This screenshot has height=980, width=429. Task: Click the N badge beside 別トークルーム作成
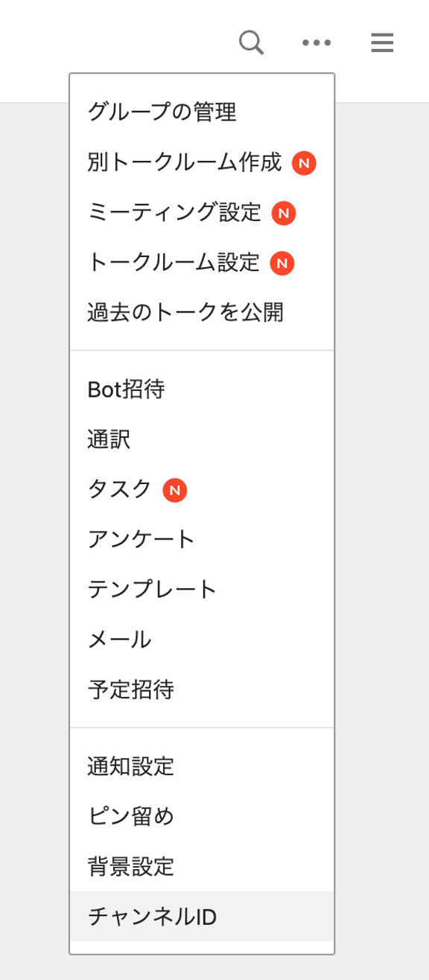pos(304,163)
